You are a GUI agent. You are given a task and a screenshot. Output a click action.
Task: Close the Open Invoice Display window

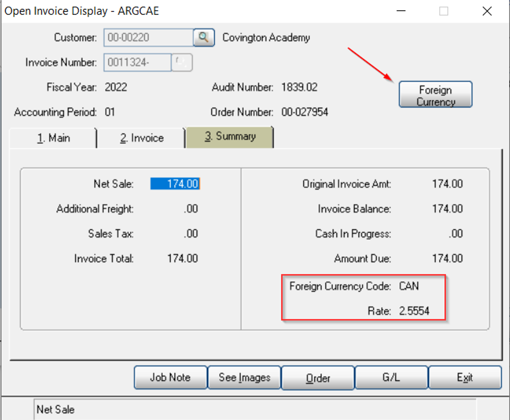tap(487, 11)
